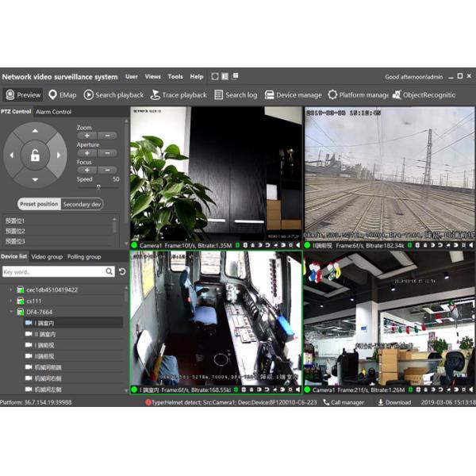Mute audio on the Bitrate:168.55k pane
Viewport: 476px width, 476px height.
click(297, 390)
